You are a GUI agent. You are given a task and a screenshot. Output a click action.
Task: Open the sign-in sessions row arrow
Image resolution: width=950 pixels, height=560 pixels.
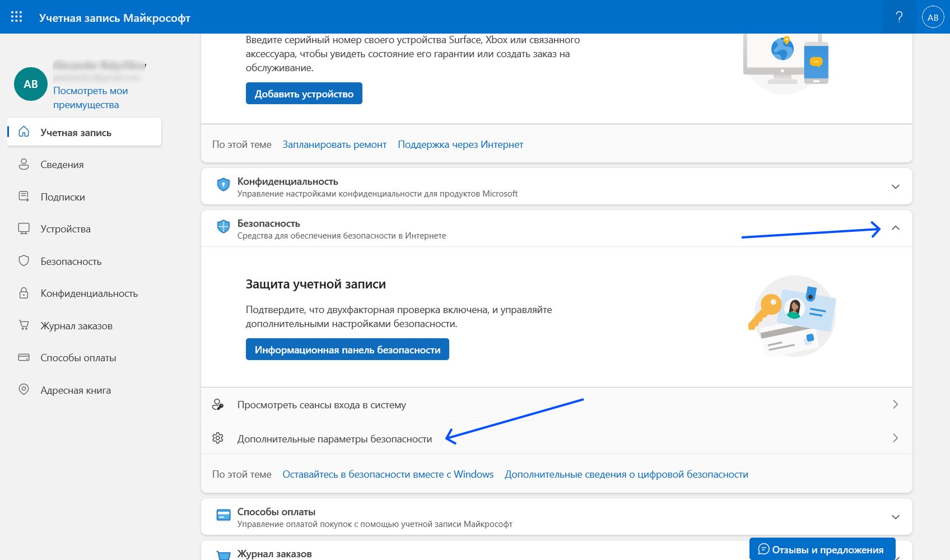895,404
